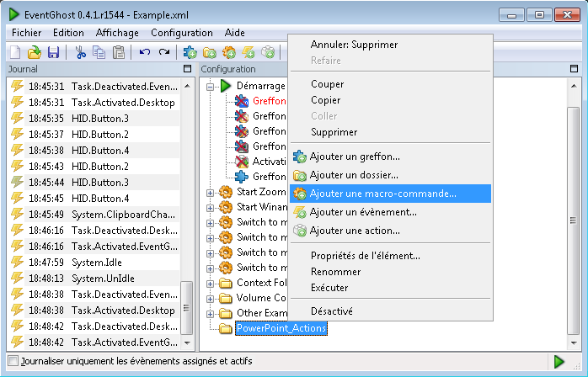Screen dimensions: 588x377
Task: Choose 'Annuler: Supprimer' from the context menu
Action: (x=390, y=45)
